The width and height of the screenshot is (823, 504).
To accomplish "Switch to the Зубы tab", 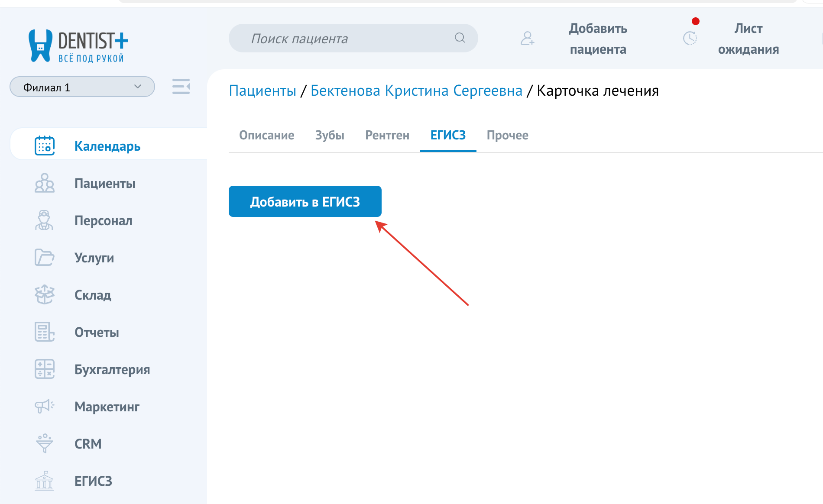I will 330,136.
